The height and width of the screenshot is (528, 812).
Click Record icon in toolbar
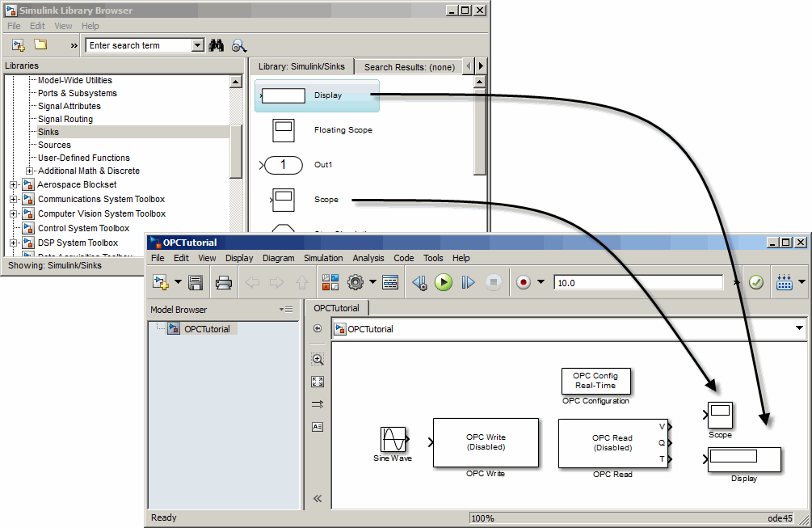pyautogui.click(x=524, y=282)
